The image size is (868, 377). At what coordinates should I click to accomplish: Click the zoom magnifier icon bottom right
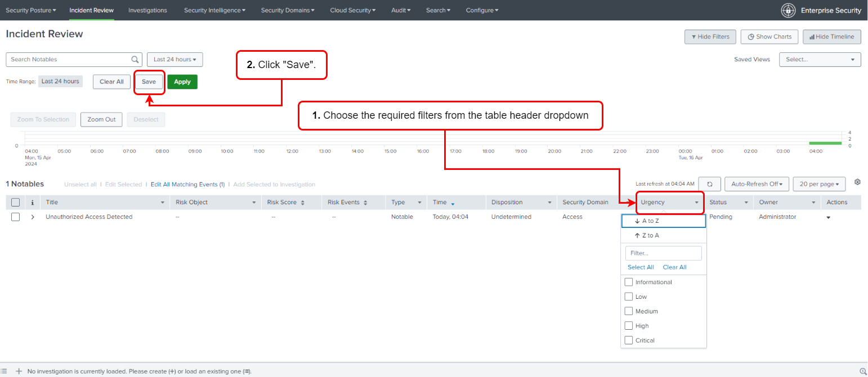[862, 371]
